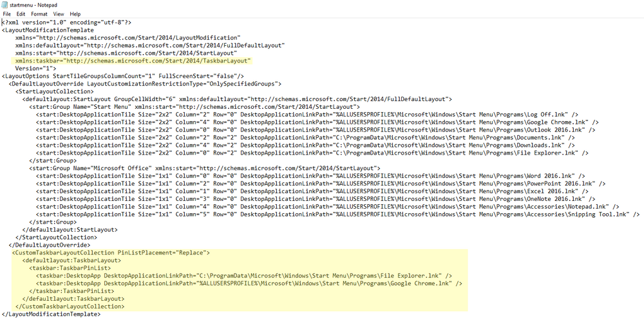Click the closing StartLayoutCollection tag
The height and width of the screenshot is (322, 644).
coord(56,238)
